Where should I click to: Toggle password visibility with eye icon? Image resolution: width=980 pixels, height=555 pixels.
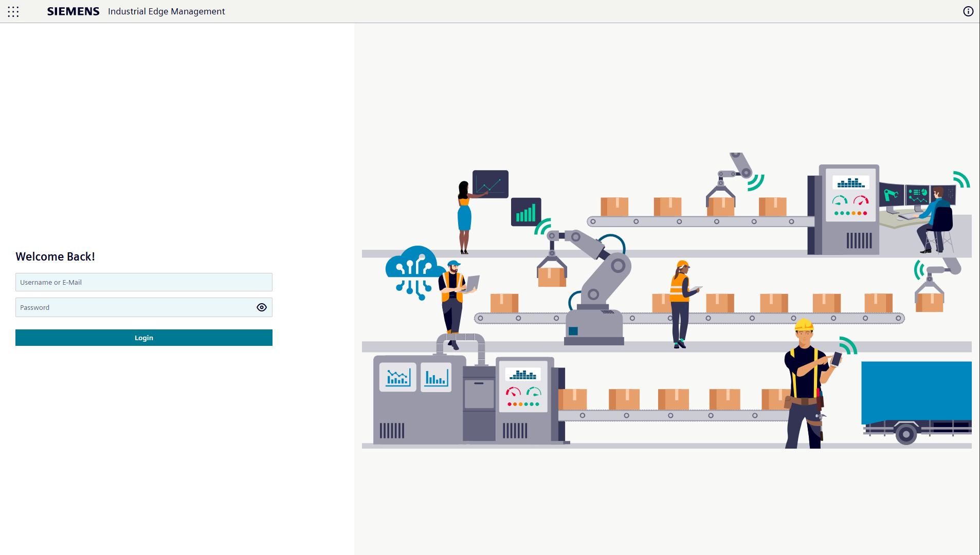point(262,307)
